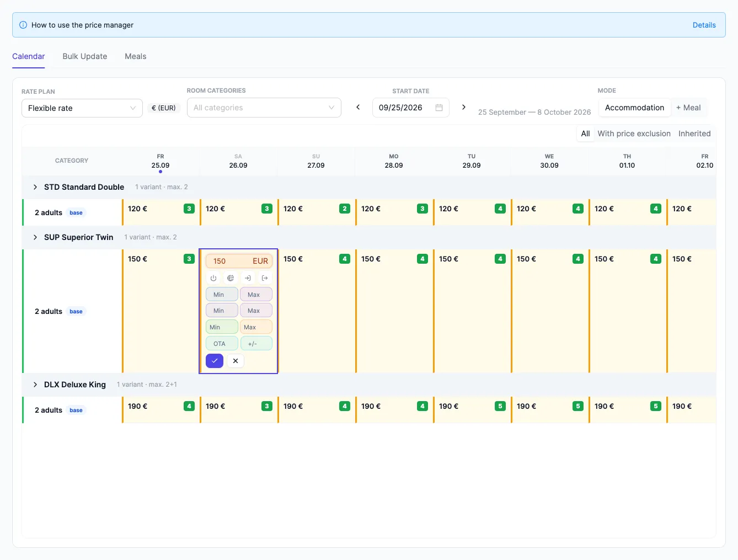Screen dimensions: 738x560
Task: Click the 190 € price on 28.09
Action: (x=371, y=406)
